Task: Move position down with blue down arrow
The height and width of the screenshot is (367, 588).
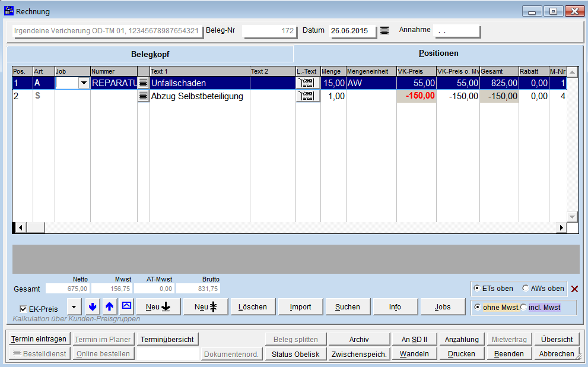Action: 92,307
